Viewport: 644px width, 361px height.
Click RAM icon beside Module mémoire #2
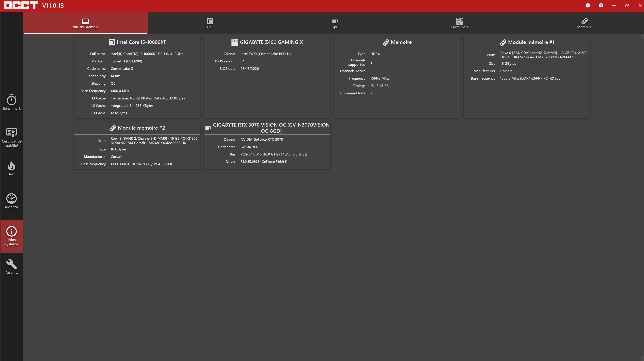(x=113, y=128)
